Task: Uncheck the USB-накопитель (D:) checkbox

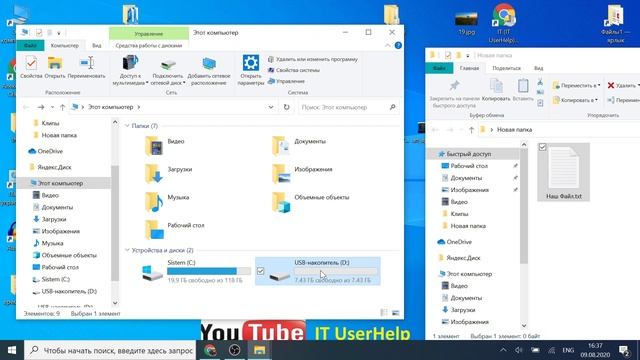Action: tap(260, 271)
